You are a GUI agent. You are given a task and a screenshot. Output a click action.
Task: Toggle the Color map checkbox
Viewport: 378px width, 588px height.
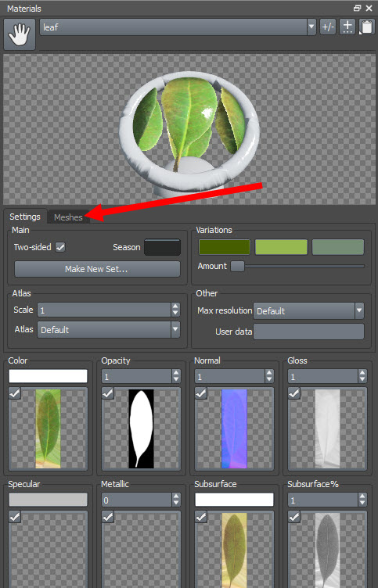pyautogui.click(x=15, y=393)
